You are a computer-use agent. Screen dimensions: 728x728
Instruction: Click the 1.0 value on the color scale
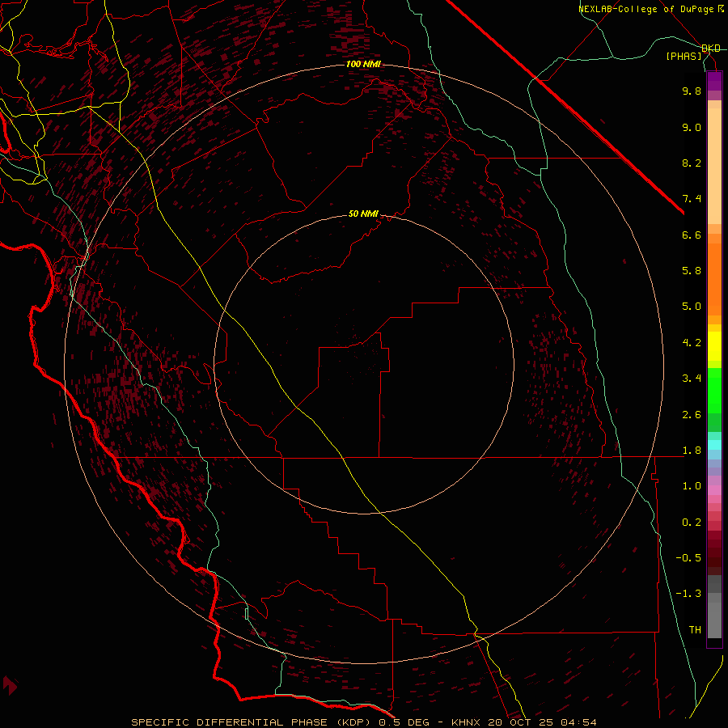[x=692, y=486]
